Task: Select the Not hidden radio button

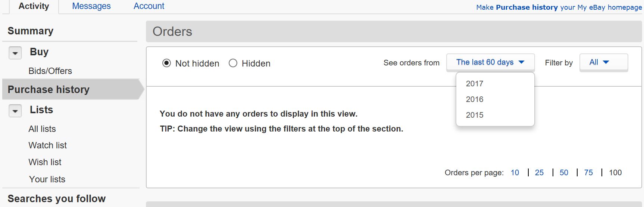Action: pyautogui.click(x=166, y=63)
